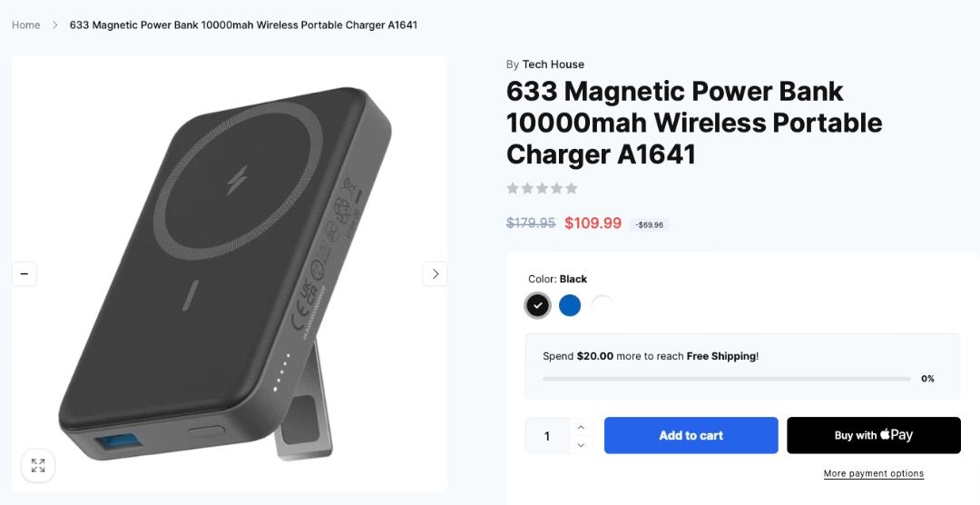
Task: Click the Free Shipping progress bar
Action: click(x=726, y=379)
